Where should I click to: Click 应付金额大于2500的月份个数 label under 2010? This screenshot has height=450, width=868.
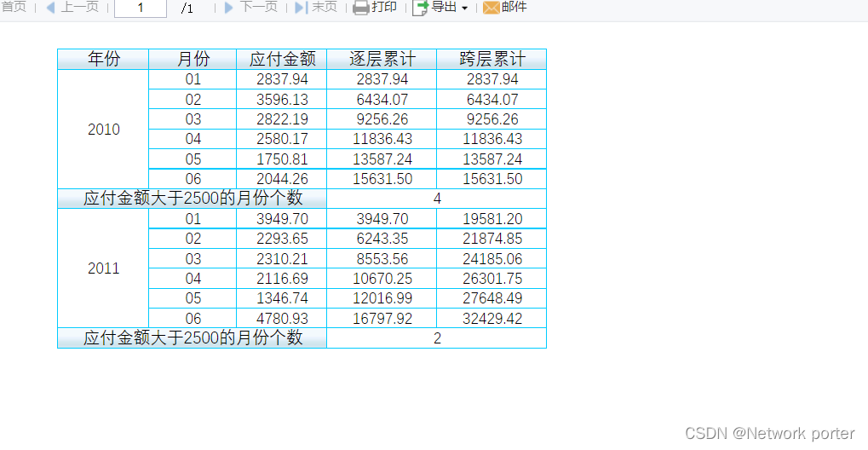193,199
